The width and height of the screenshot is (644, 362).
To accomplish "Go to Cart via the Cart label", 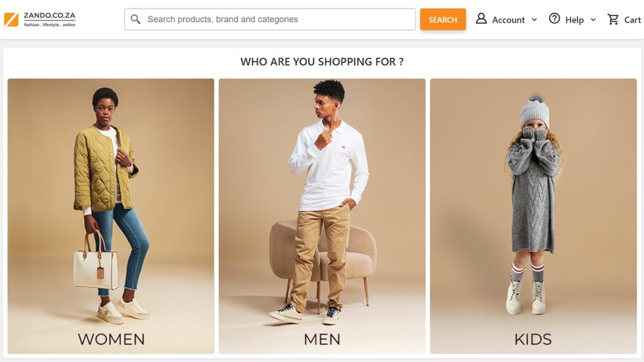I will (632, 20).
